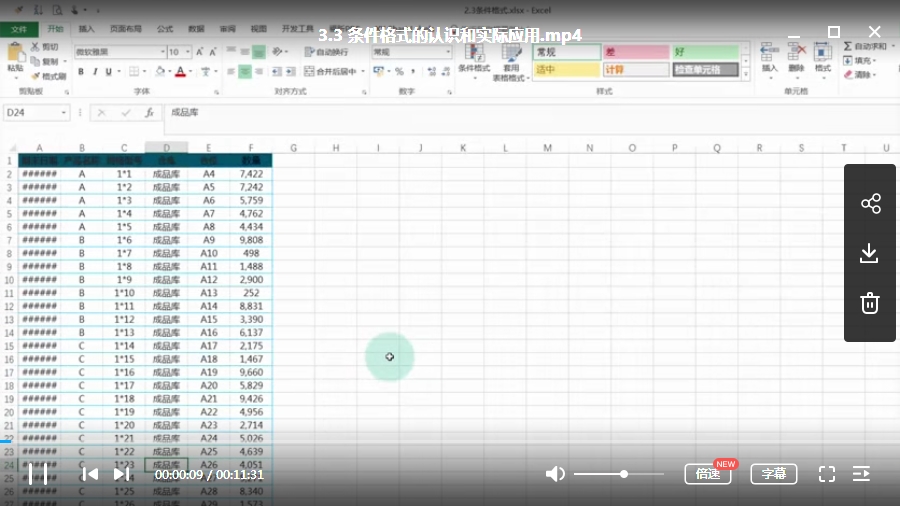
Task: Delete the video with the trash icon
Action: coord(870,303)
